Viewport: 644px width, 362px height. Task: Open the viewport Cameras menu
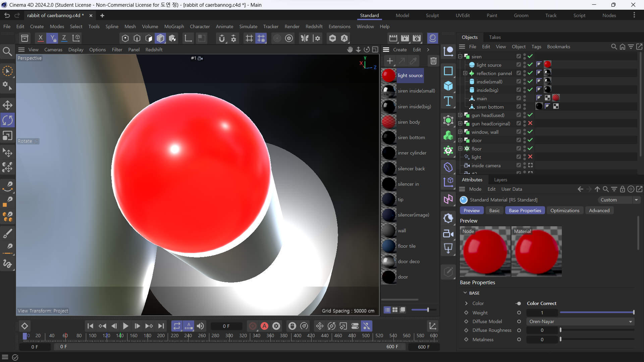[53, 50]
